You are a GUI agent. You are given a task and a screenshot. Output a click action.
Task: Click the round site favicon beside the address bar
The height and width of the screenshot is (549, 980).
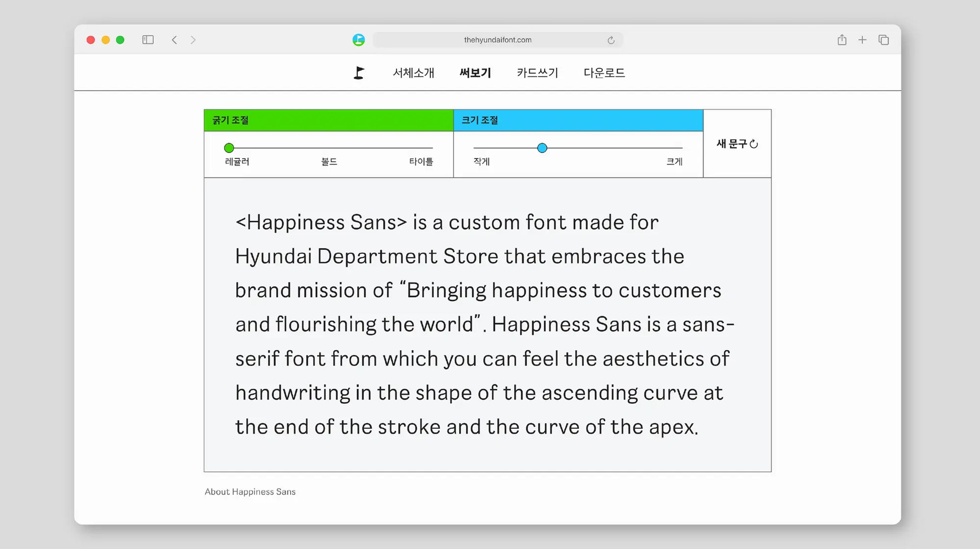coord(358,40)
